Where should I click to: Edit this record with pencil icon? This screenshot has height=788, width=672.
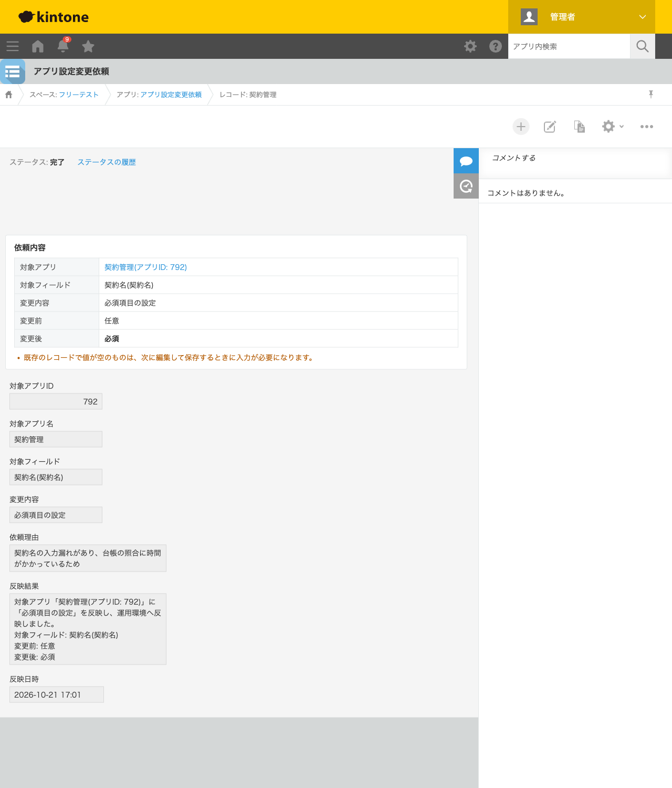tap(550, 127)
